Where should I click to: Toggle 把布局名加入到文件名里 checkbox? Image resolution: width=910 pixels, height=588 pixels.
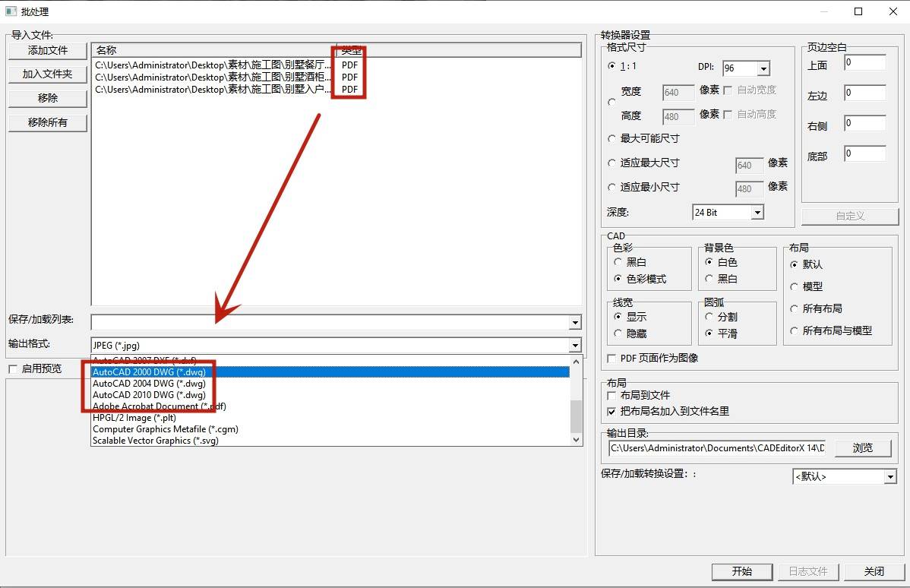pos(611,412)
